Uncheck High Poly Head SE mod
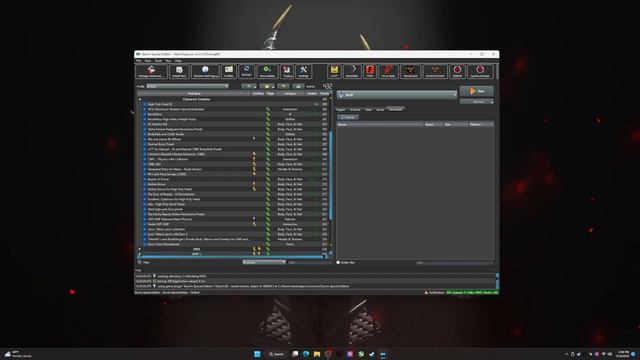This screenshot has width=640, height=360. (144, 104)
